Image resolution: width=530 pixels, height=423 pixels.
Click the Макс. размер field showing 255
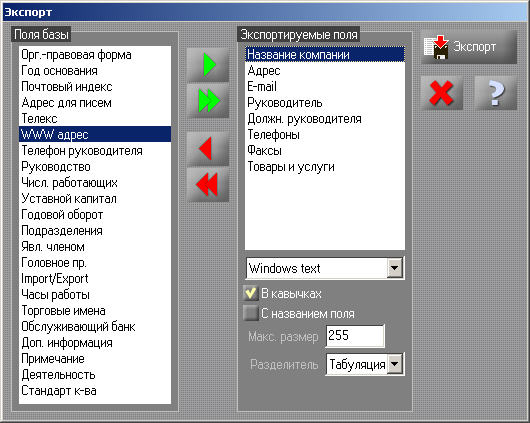pos(355,336)
